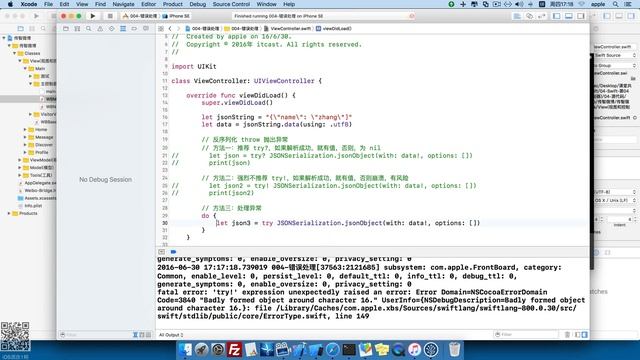Open iTunes from the Dock
Screen dimensions: 640x360
click(x=414, y=350)
